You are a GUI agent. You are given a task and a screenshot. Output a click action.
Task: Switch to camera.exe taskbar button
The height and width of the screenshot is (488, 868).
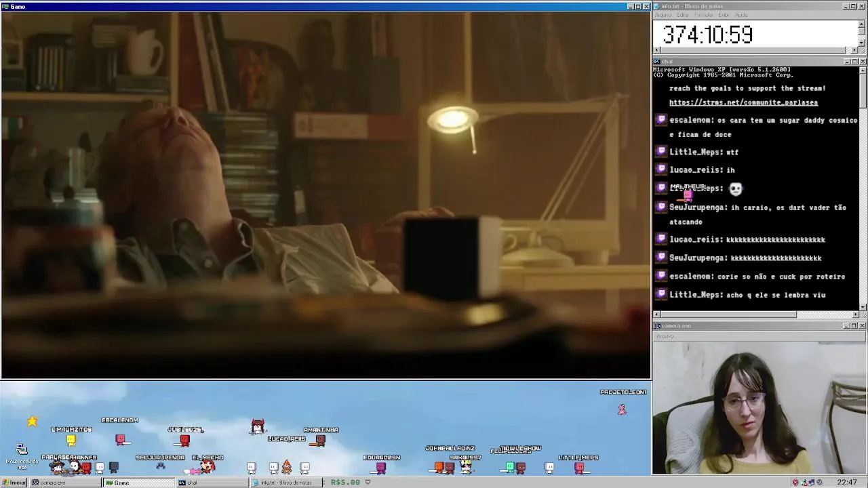click(66, 483)
